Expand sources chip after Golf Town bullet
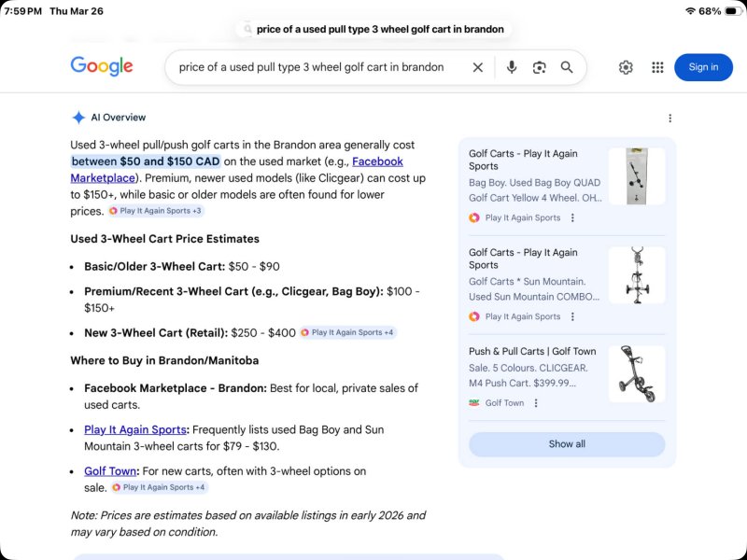This screenshot has height=560, width=747. (x=159, y=487)
